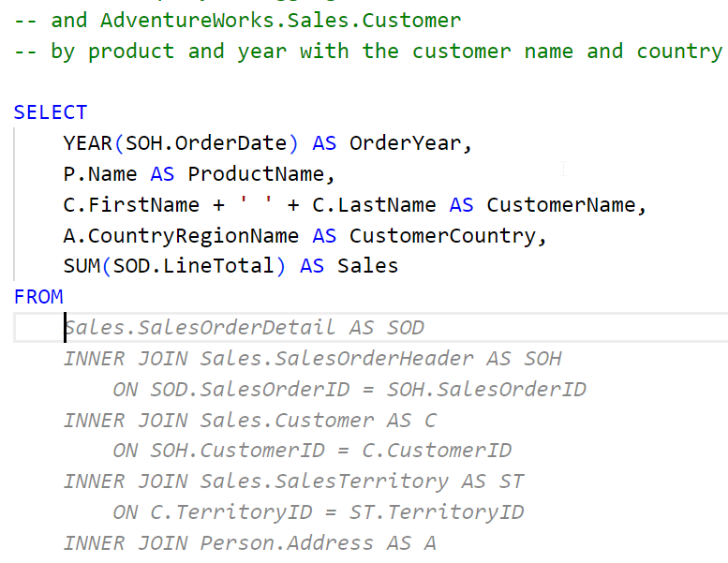Click suggested Sales.SalesOrderHeader table name
Image resolution: width=728 pixels, height=563 pixels.
pyautogui.click(x=343, y=359)
